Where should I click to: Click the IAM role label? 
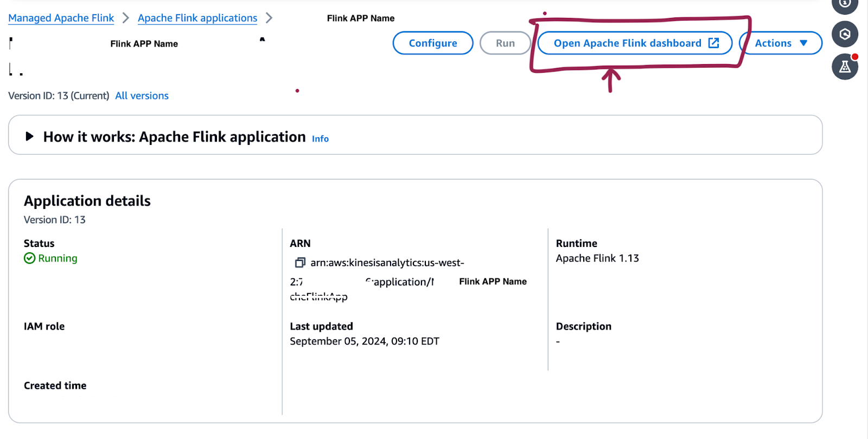(x=44, y=326)
